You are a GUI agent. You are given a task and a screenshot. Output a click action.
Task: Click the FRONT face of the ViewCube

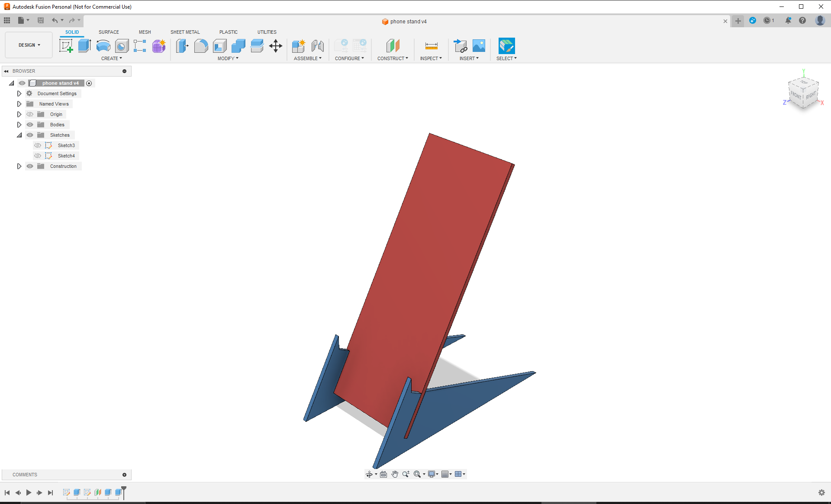click(796, 96)
